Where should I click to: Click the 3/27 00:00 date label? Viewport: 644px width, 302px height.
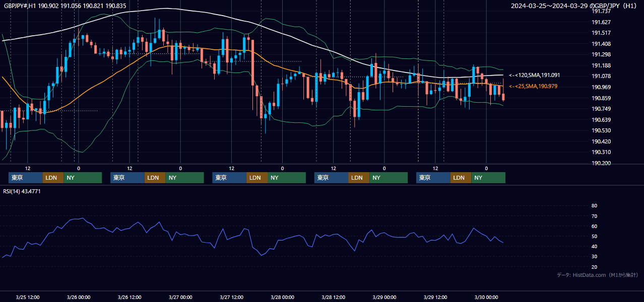coord(180,297)
